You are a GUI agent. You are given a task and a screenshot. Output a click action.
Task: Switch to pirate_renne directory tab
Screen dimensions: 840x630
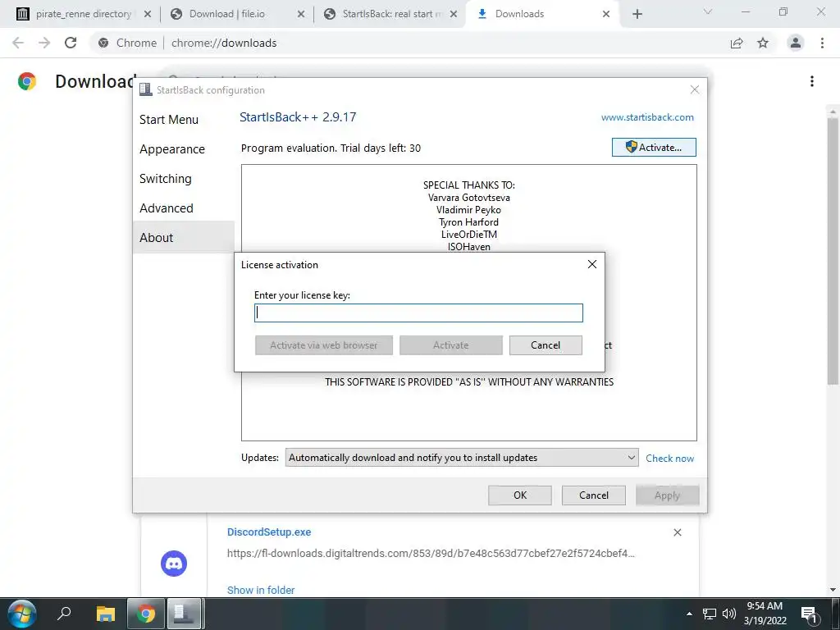[x=84, y=14]
